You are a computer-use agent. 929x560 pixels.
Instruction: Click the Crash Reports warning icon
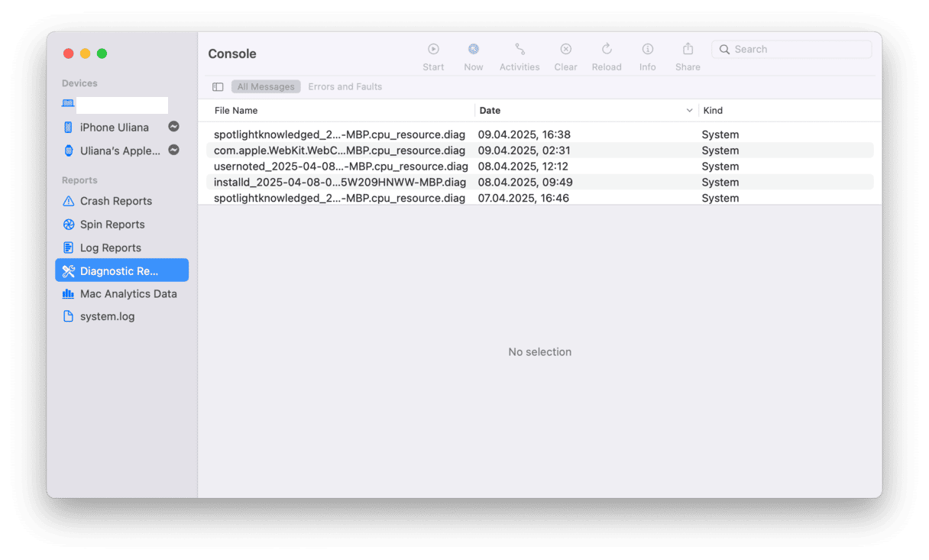68,201
